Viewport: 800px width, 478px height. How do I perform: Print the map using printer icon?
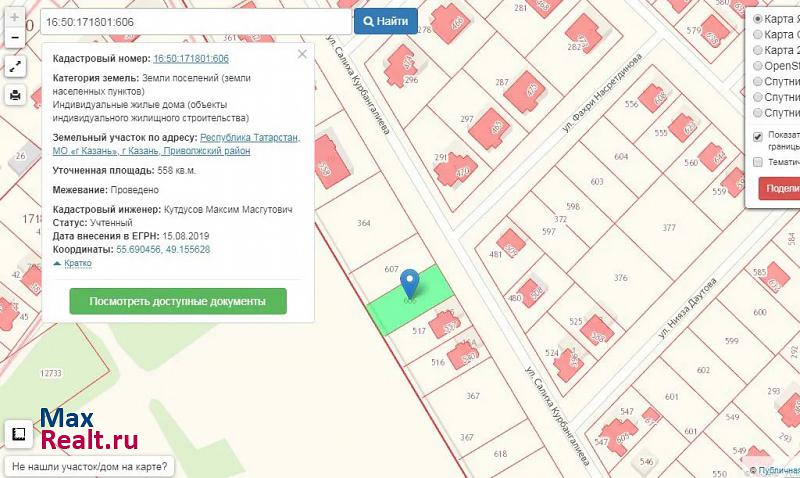[x=15, y=95]
